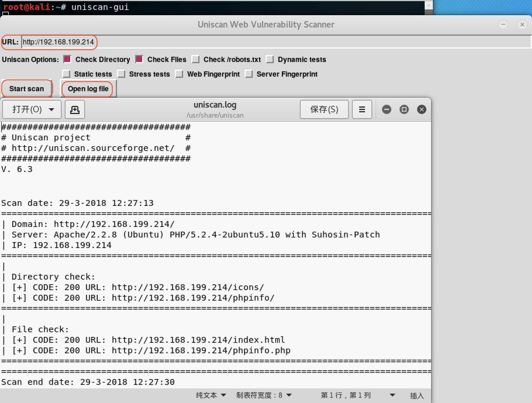Image resolution: width=532 pixels, height=403 pixels.
Task: Click the terminal uniscan-gui command line
Action: (x=66, y=7)
